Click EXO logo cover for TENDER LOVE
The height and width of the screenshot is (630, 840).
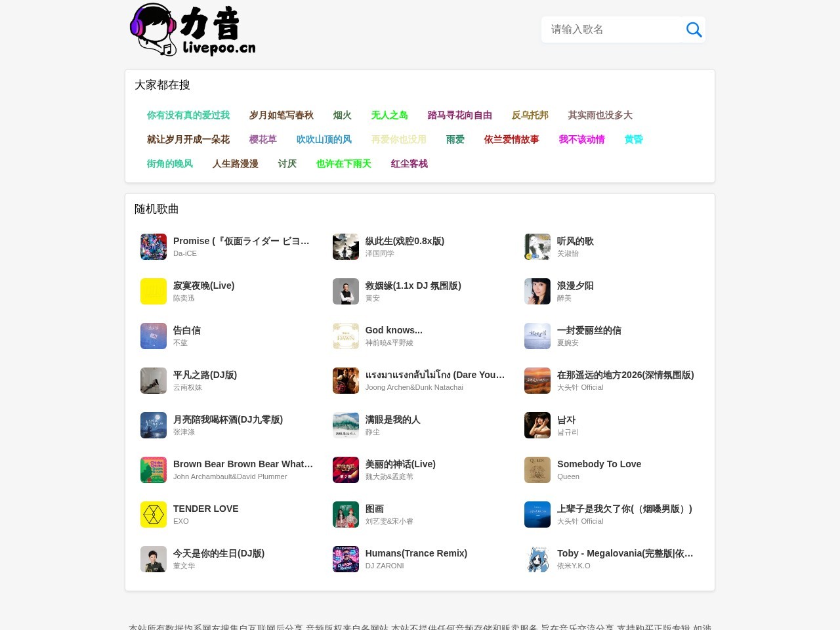coord(154,514)
